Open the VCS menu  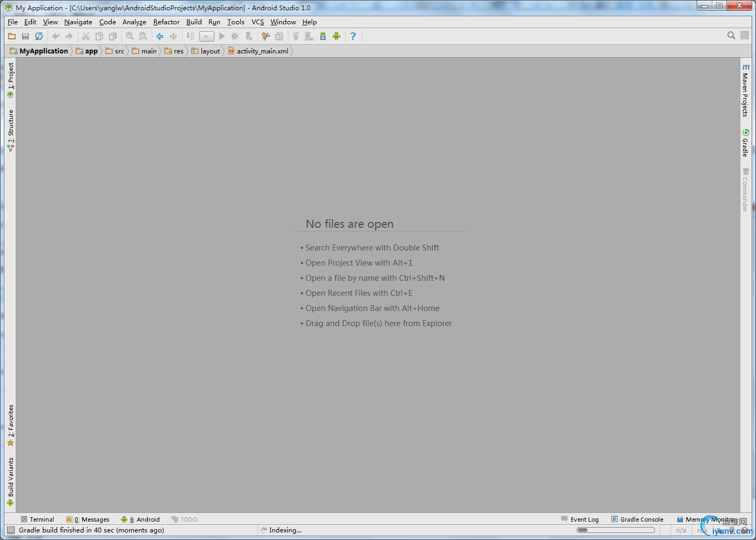click(258, 22)
